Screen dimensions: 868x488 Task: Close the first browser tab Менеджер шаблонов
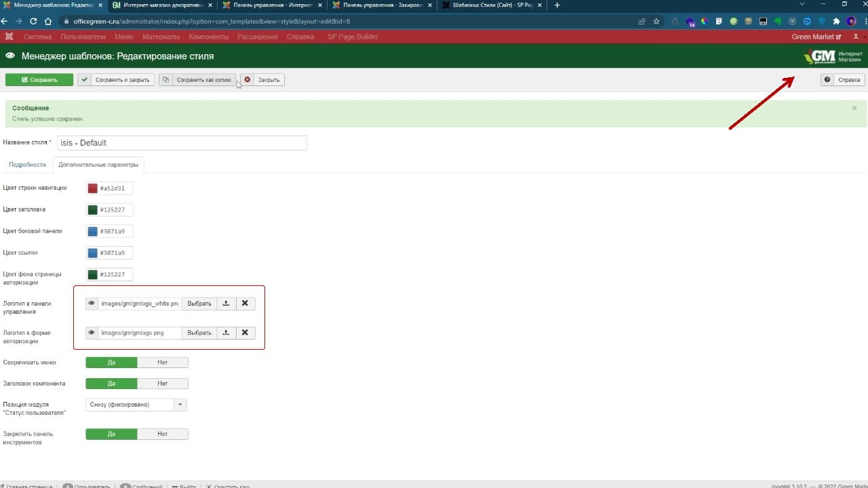point(100,5)
